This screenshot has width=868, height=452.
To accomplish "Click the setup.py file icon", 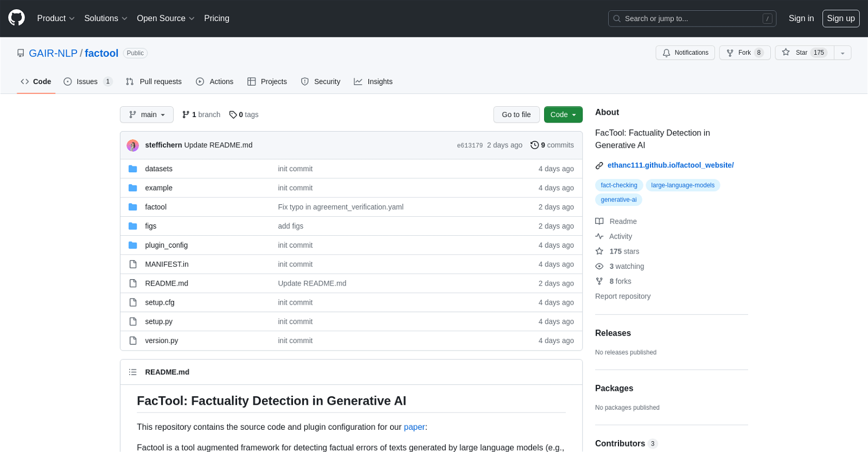I will [133, 321].
